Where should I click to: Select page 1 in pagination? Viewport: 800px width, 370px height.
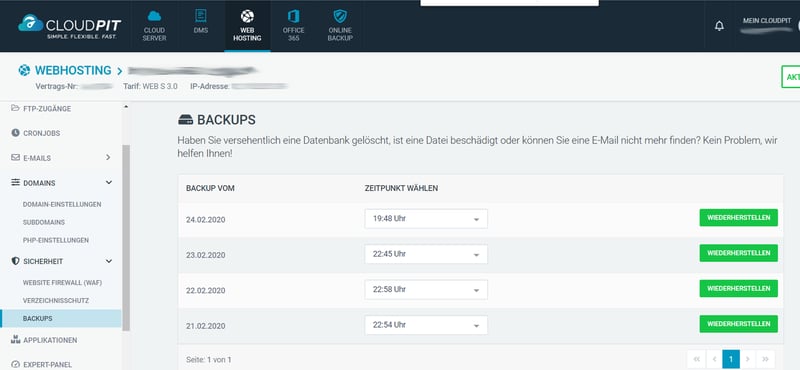tap(731, 359)
